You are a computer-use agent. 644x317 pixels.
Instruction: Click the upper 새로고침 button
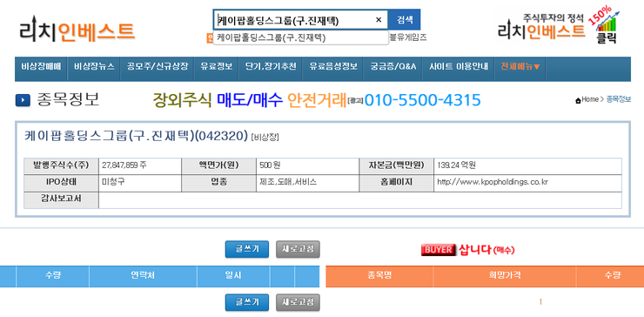coord(298,249)
